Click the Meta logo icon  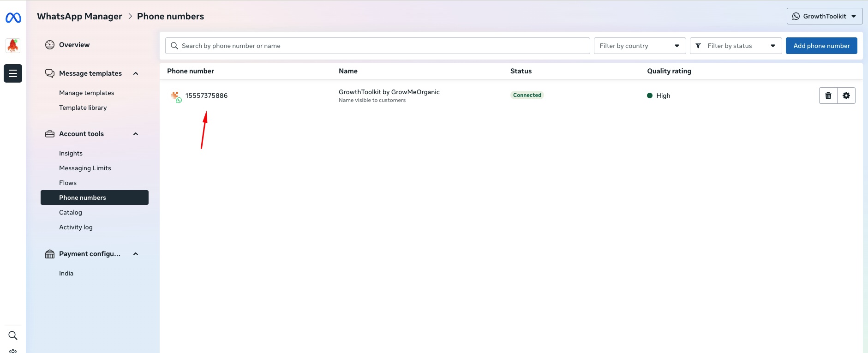pos(13,18)
